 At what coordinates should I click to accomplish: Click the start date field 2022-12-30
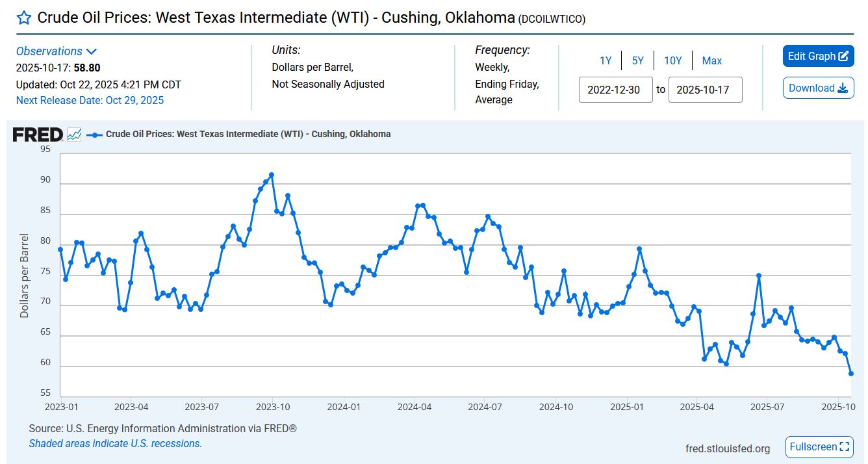[x=615, y=90]
